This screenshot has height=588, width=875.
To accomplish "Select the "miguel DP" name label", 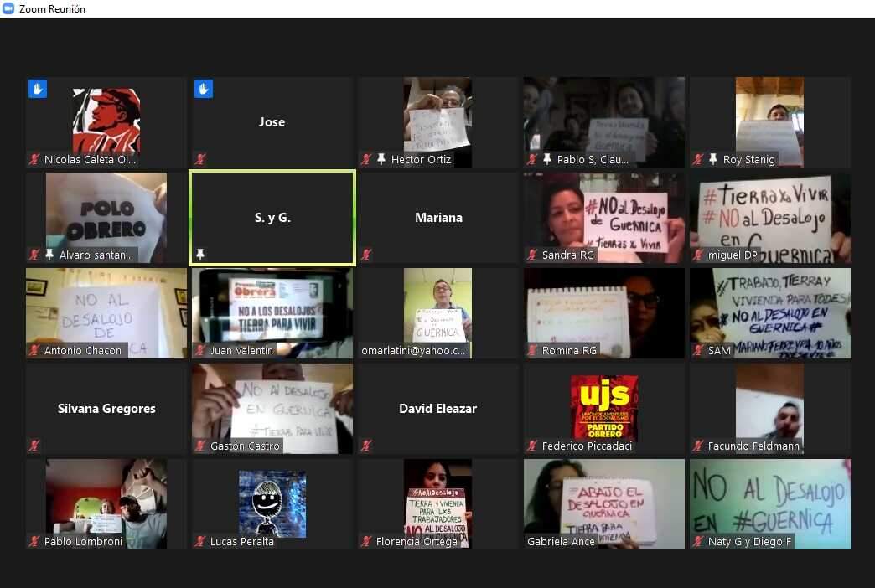I will point(733,255).
